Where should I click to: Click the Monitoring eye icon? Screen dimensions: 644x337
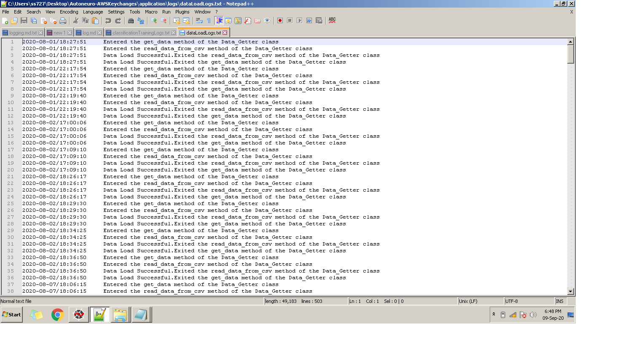267,20
